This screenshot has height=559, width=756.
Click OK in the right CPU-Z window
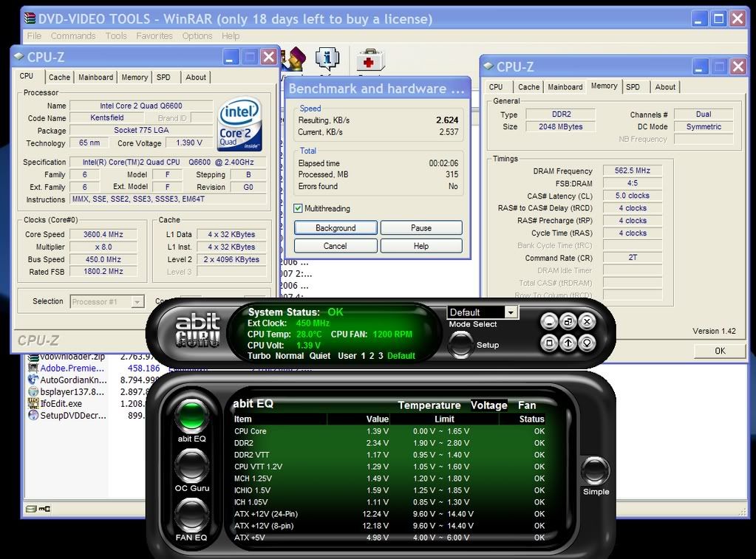(720, 351)
